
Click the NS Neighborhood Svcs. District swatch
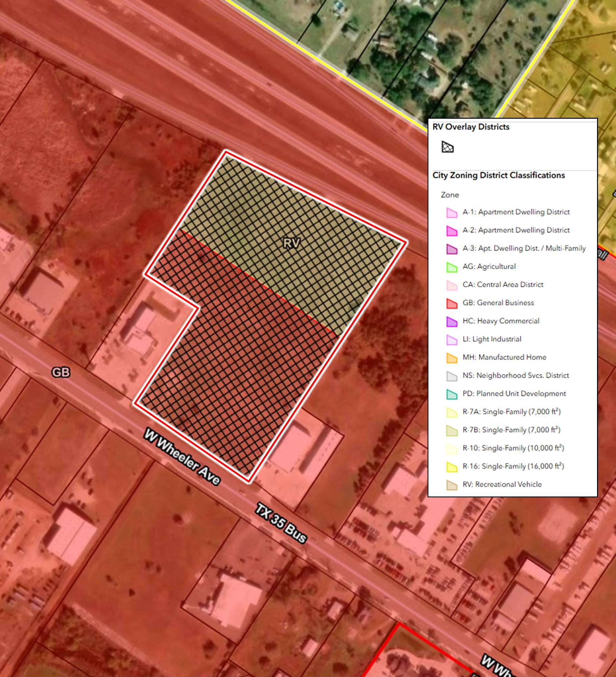pyautogui.click(x=452, y=376)
